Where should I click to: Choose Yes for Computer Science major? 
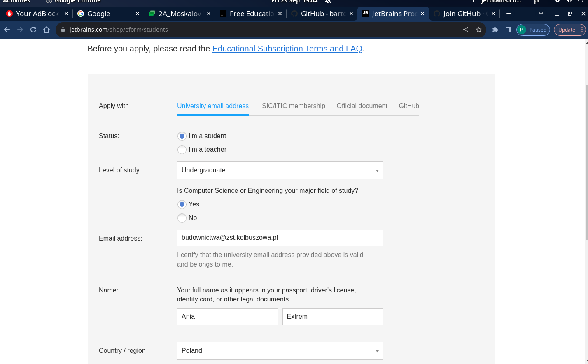click(x=182, y=204)
